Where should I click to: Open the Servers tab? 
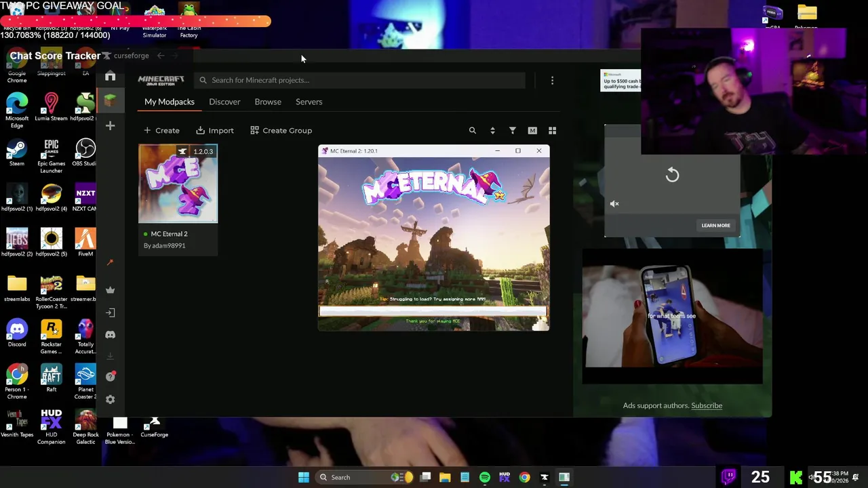[x=309, y=102]
